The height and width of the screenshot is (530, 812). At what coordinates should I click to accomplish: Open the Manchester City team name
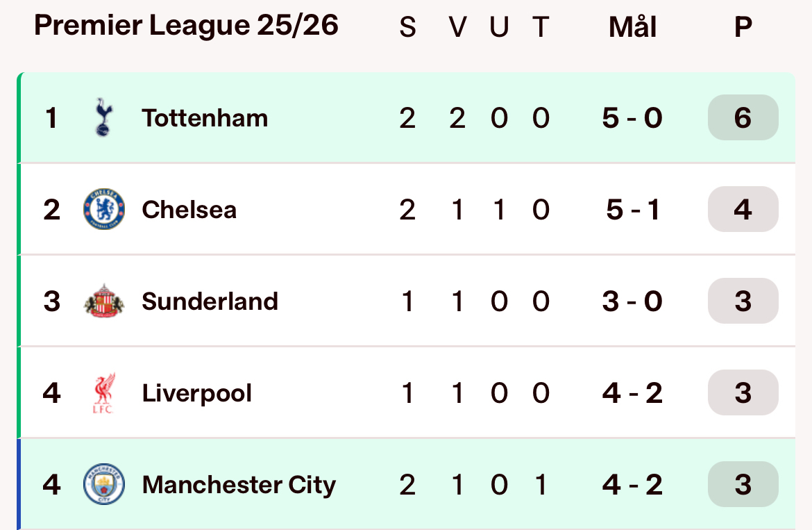click(x=239, y=485)
